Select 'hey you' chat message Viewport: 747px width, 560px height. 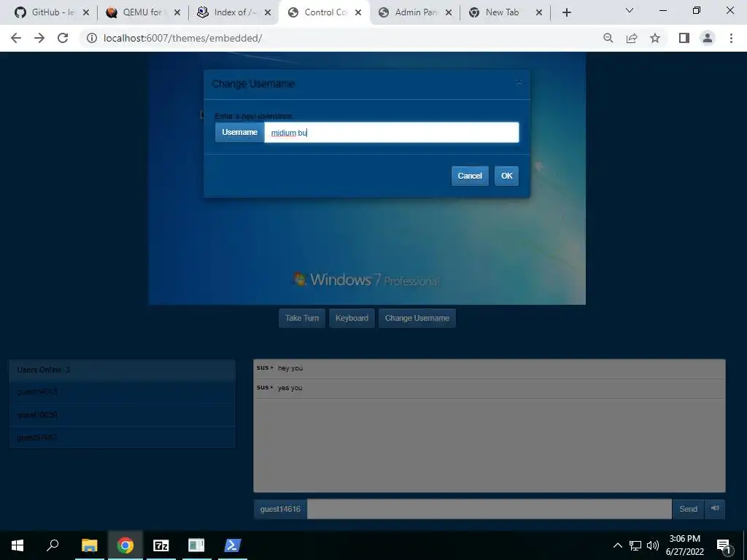[290, 368]
